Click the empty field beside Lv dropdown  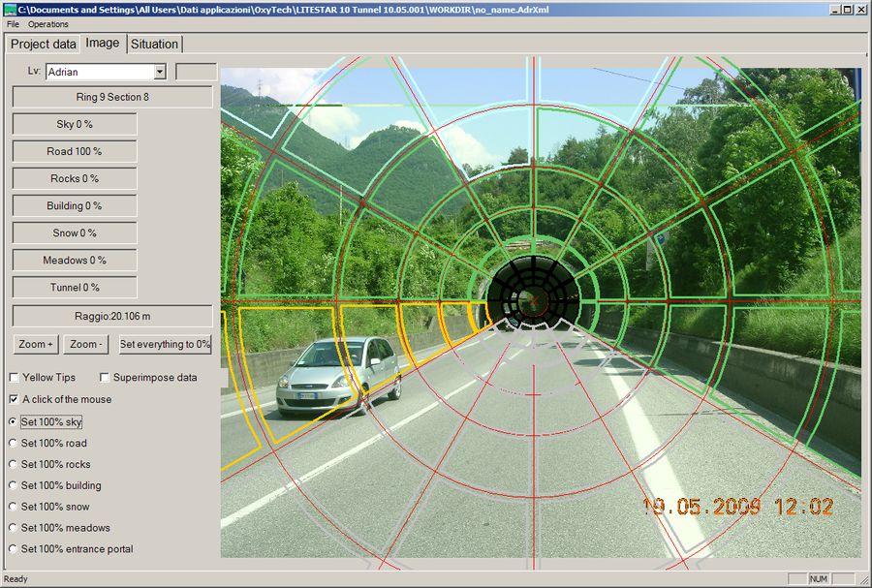[x=196, y=72]
